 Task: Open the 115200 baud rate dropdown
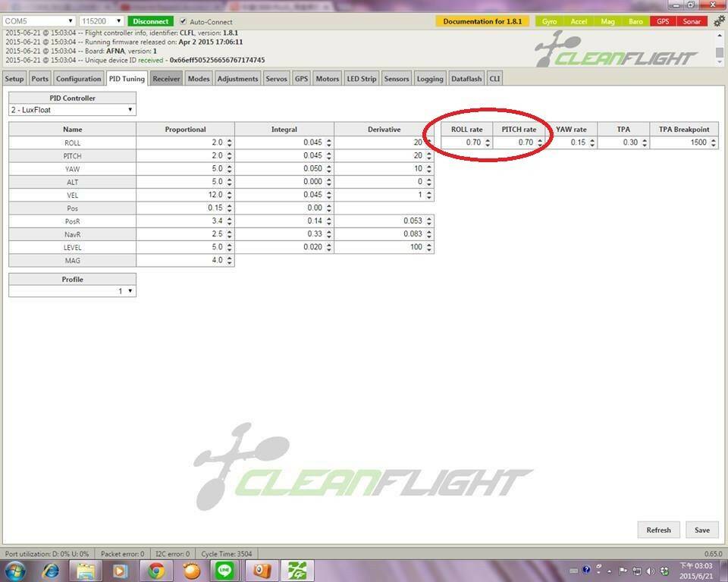click(x=101, y=21)
